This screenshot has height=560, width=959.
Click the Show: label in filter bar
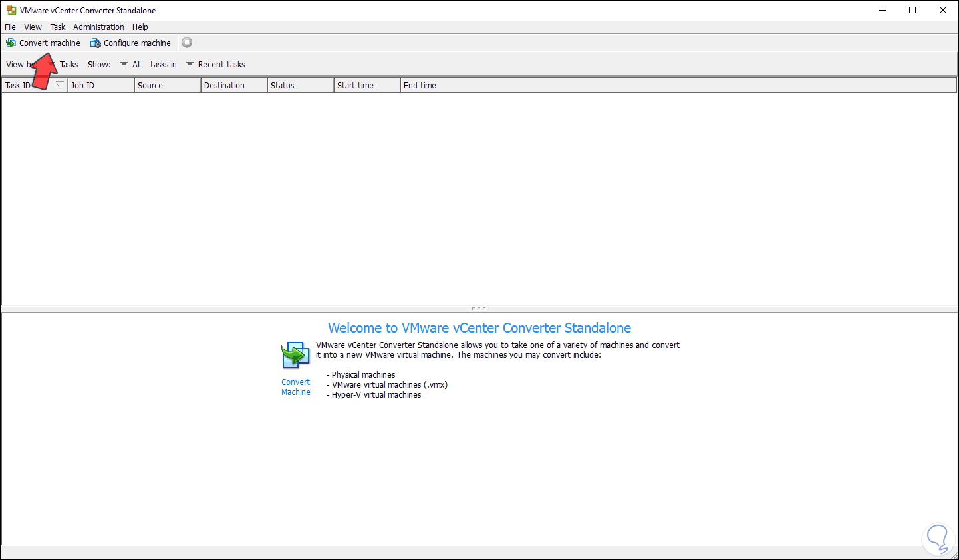click(x=99, y=65)
